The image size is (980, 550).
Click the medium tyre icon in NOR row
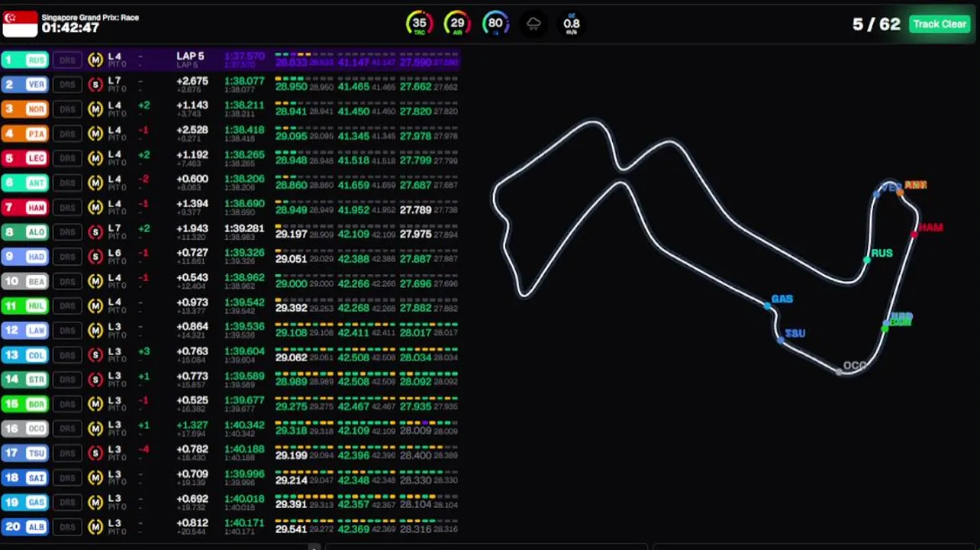tap(95, 109)
